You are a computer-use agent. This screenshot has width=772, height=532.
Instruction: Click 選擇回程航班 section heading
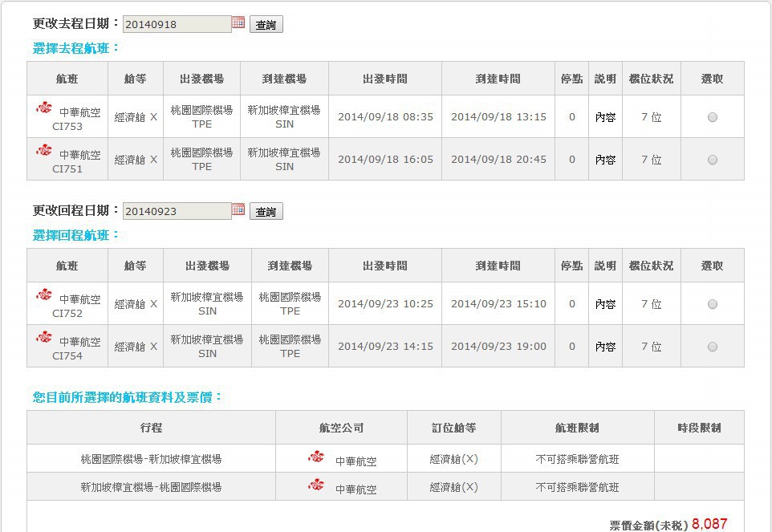coord(75,235)
